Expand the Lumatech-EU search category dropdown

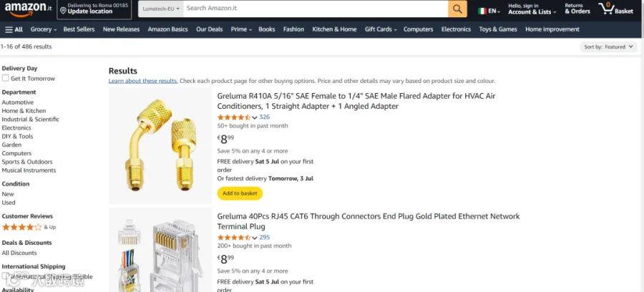(160, 9)
